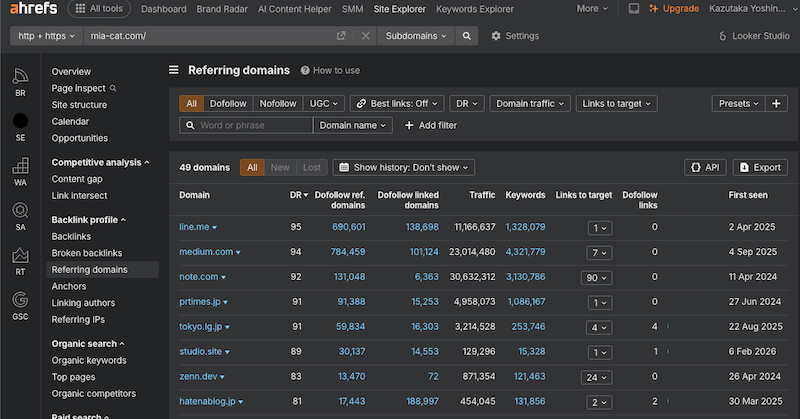Screen dimensions: 800x419
Task: Switch to the Lost domains toggle
Action: tap(311, 167)
